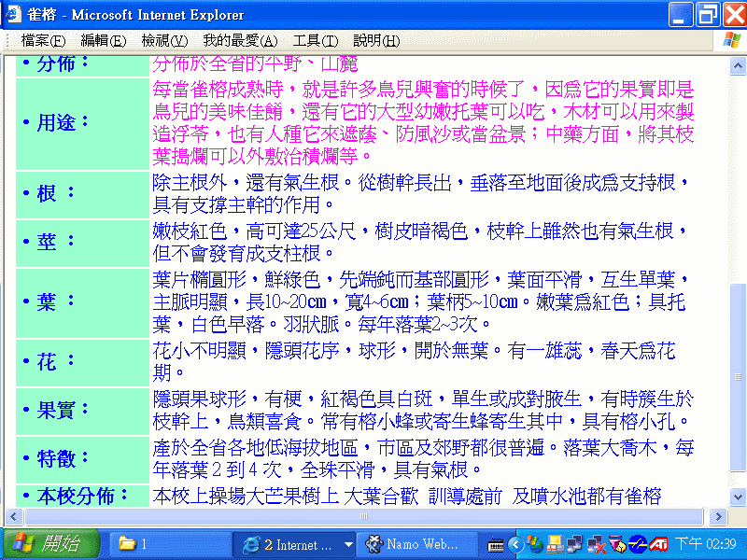Open the keyboard input language icon

pyautogui.click(x=496, y=544)
